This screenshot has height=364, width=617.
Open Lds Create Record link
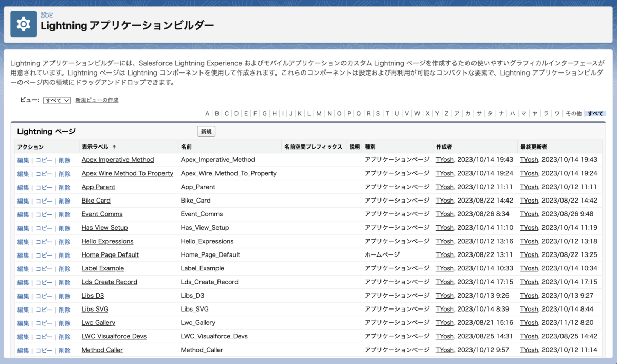click(109, 282)
